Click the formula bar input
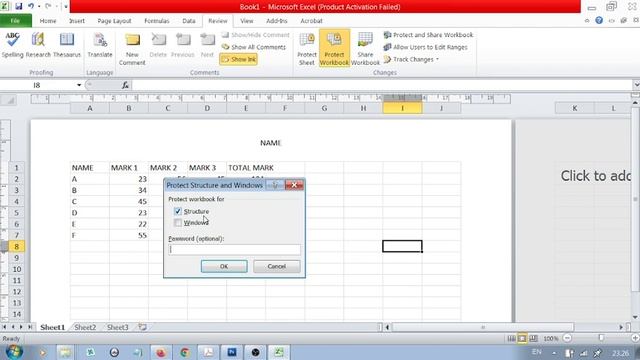Viewport: 640px width, 360px height. click(382, 85)
